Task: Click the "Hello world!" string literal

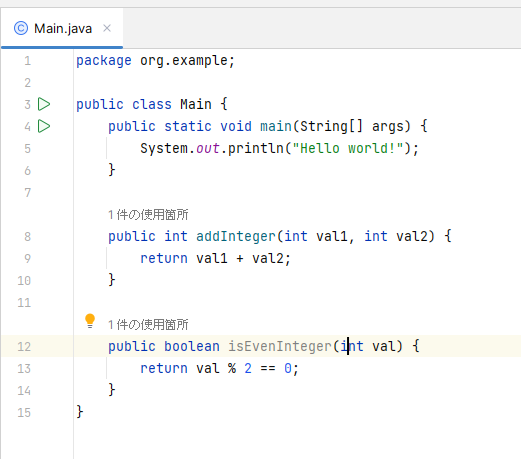Action: point(348,148)
